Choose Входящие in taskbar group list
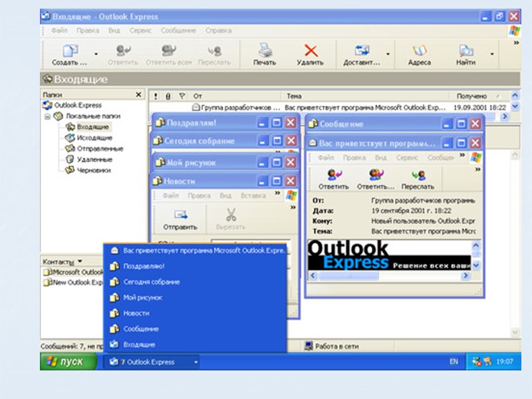Viewport: 532px width, 399px height. pos(196,344)
